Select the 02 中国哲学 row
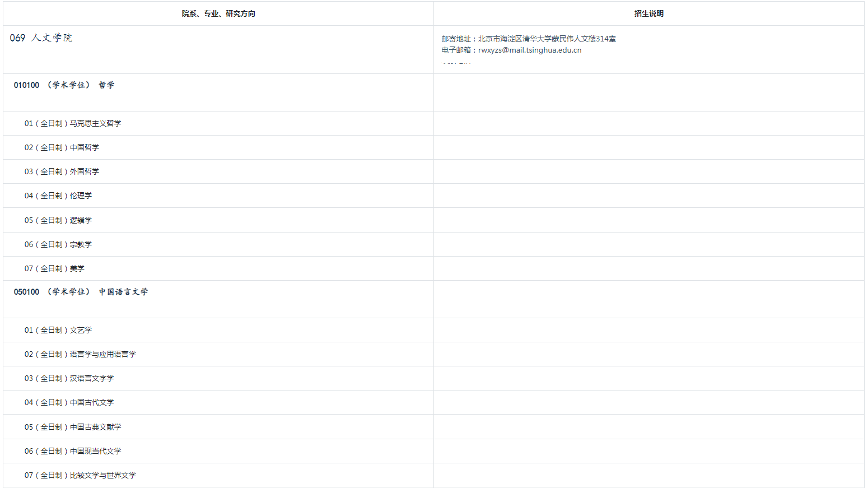 point(62,147)
